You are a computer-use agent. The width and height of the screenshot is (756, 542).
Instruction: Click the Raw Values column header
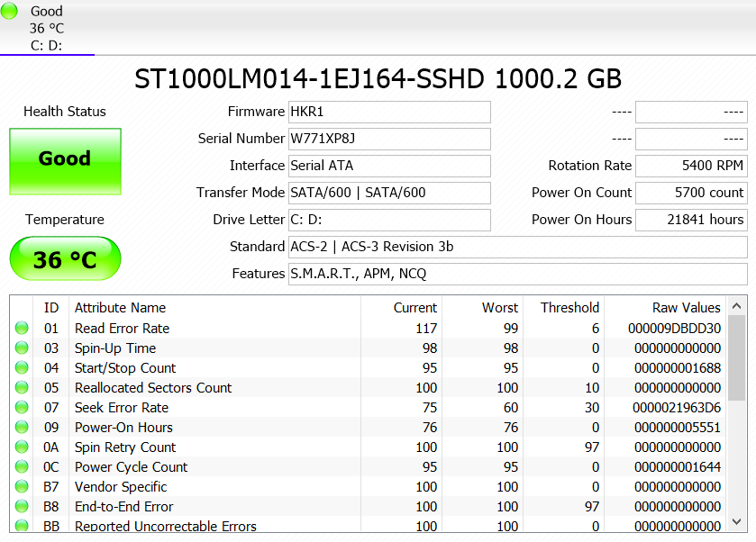click(664, 307)
